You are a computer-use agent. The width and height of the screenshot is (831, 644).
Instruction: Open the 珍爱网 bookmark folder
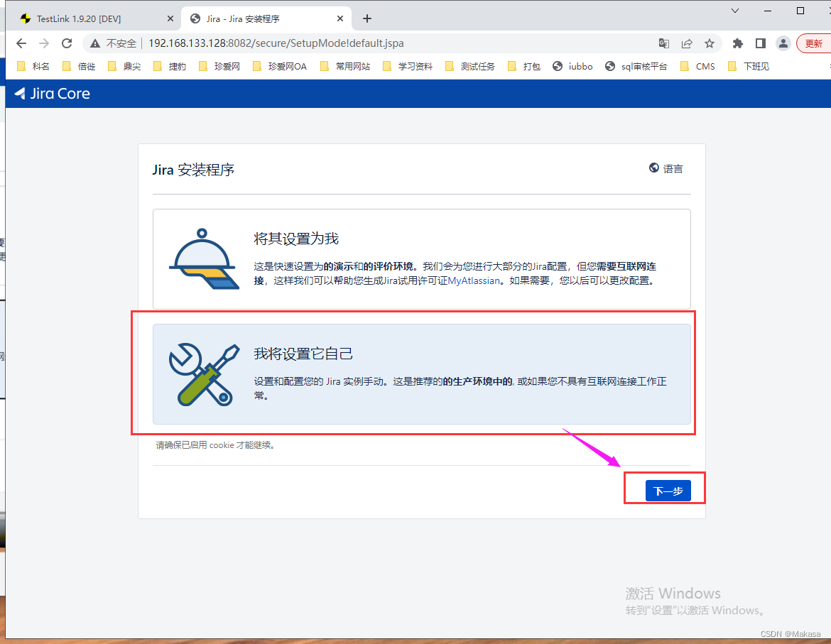click(x=219, y=66)
